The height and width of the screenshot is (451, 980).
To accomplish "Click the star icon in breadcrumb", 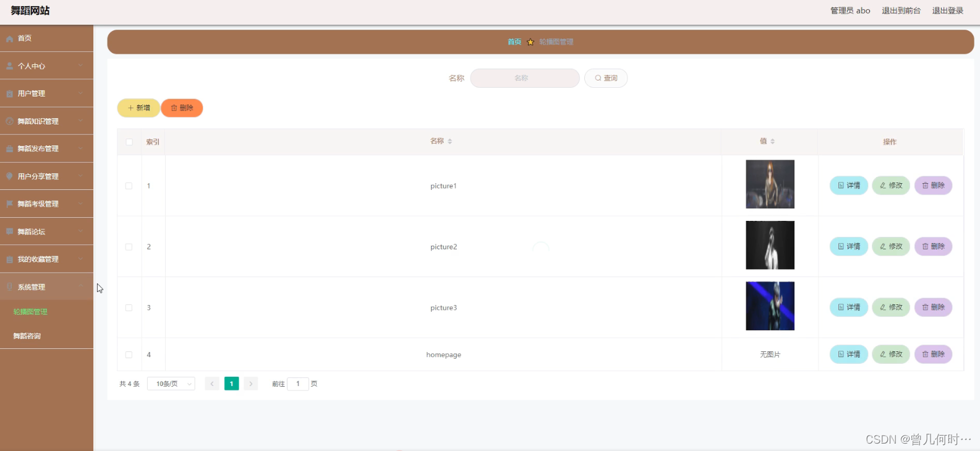I will coord(530,42).
